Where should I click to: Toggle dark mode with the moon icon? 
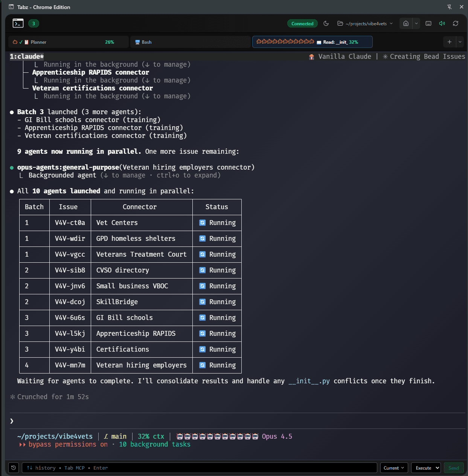tap(326, 23)
